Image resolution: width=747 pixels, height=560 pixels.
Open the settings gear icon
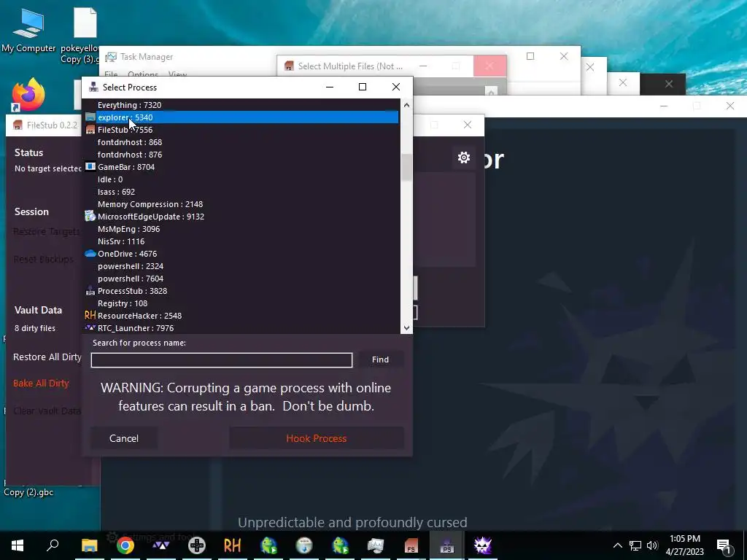click(x=463, y=157)
